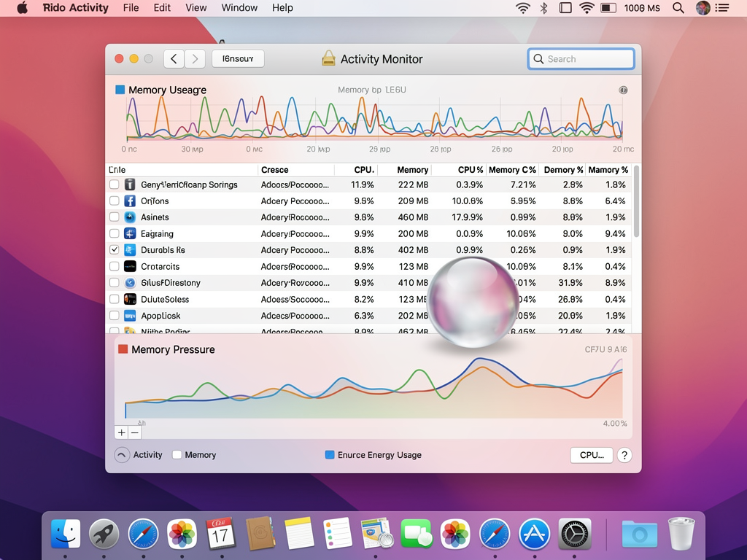Open the Trash in dock
The width and height of the screenshot is (747, 560).
tap(681, 533)
